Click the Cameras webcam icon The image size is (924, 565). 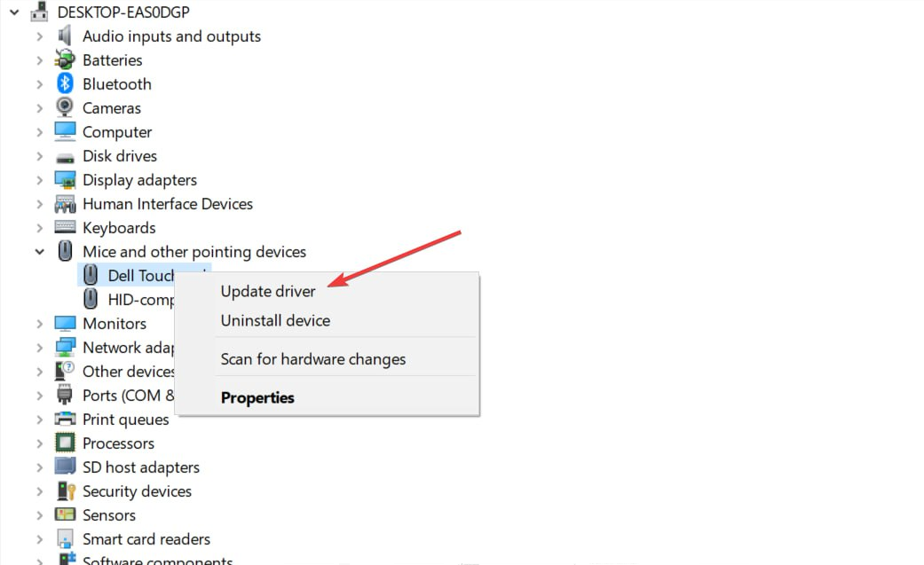pos(65,108)
